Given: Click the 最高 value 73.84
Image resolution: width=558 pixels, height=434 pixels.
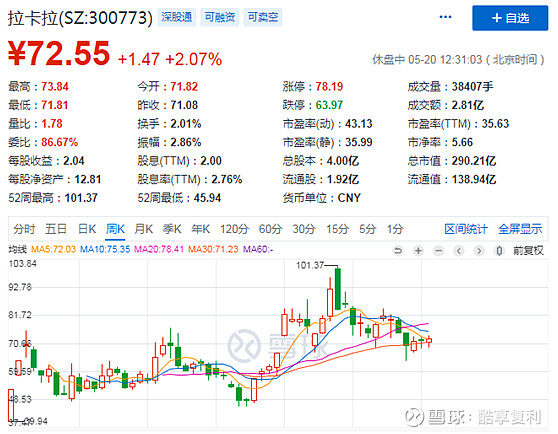Looking at the screenshot, I should point(55,86).
